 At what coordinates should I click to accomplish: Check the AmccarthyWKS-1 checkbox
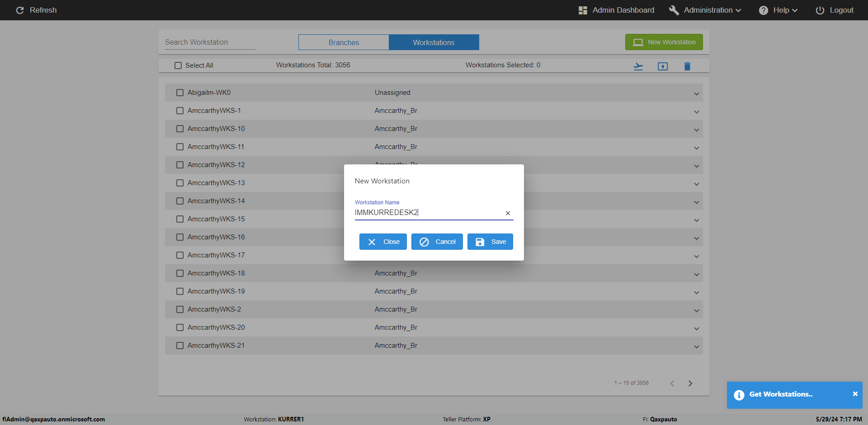180,111
